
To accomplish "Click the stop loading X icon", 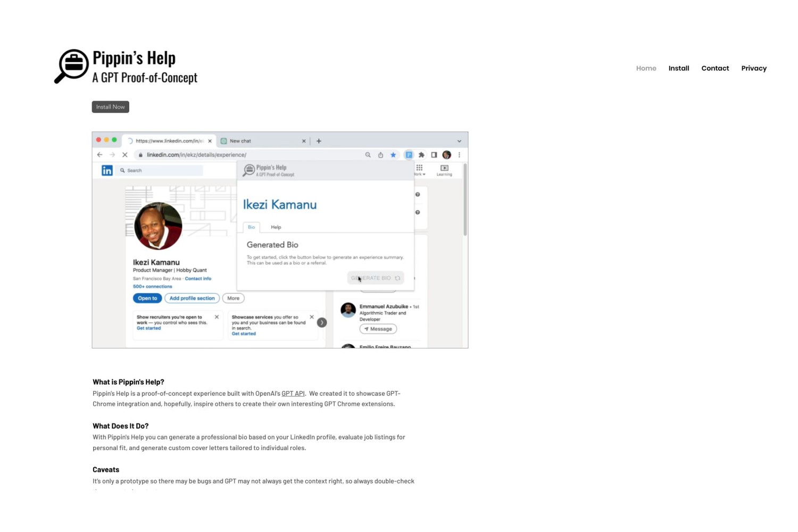I will point(124,155).
